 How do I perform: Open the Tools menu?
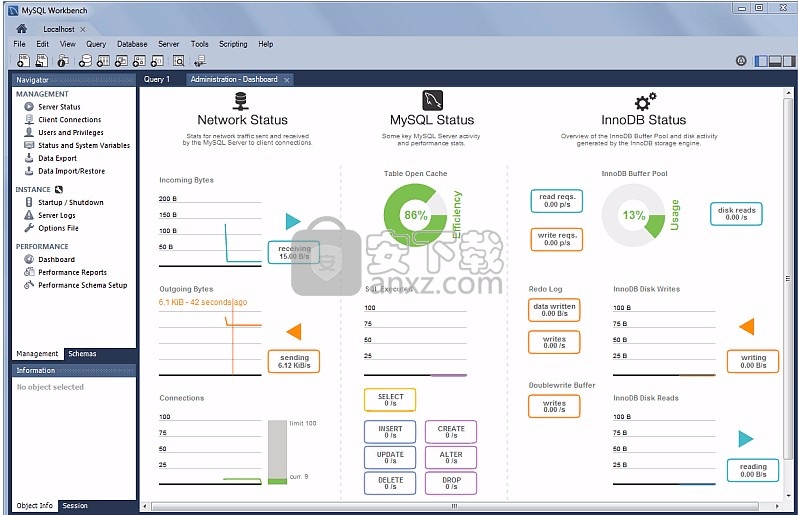pyautogui.click(x=200, y=44)
